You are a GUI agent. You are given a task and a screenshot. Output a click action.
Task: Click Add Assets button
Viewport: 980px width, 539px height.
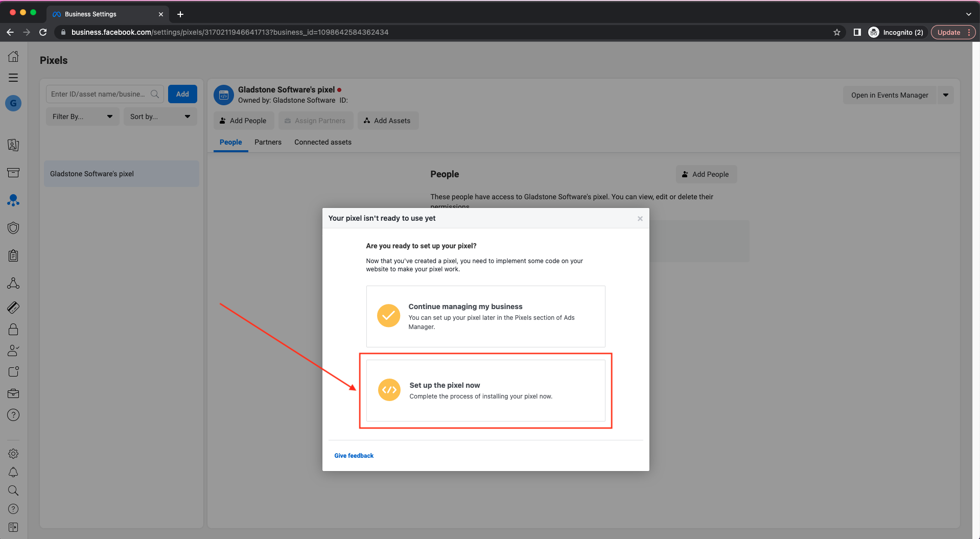(388, 121)
